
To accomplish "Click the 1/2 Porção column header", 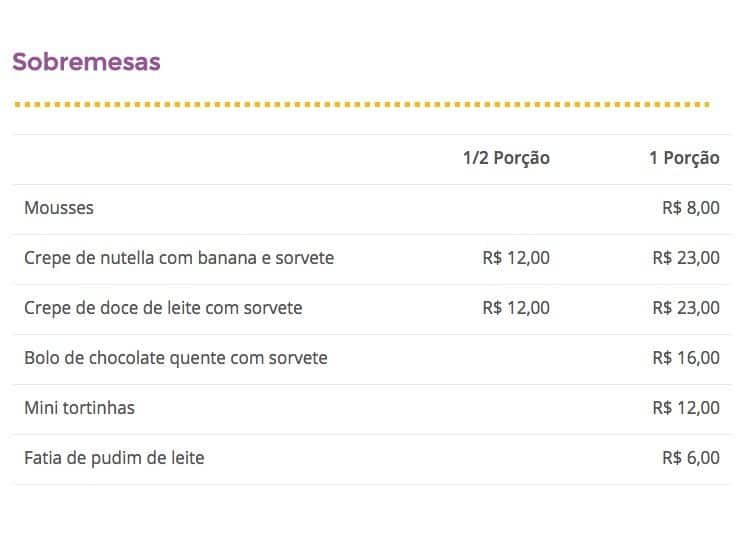I will point(505,158).
